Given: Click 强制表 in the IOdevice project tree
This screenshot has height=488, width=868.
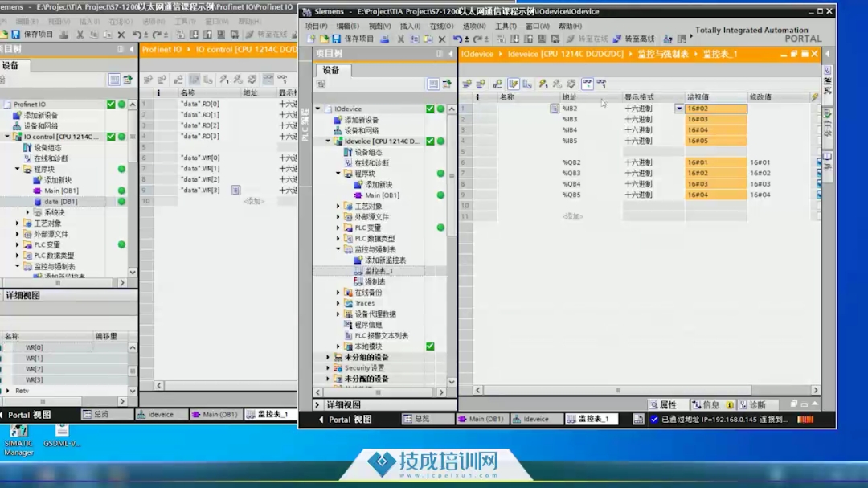Looking at the screenshot, I should pyautogui.click(x=375, y=281).
